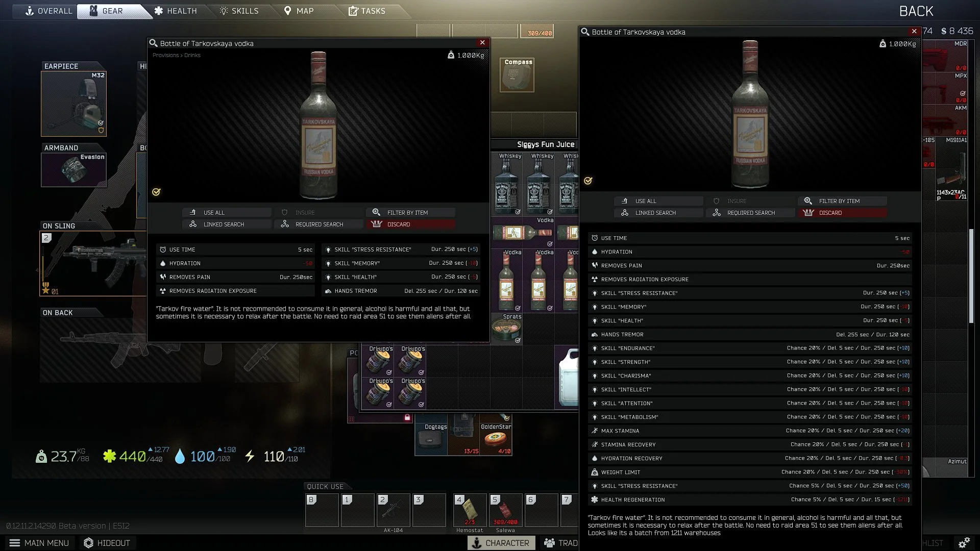The height and width of the screenshot is (551, 980).
Task: Click the WEIGHT LIMIT effect row
Action: click(750, 472)
